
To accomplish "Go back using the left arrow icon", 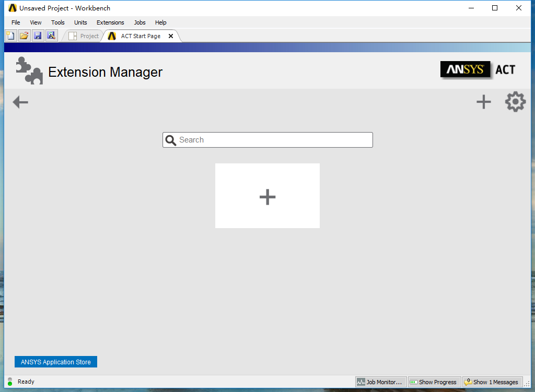I will coord(20,102).
